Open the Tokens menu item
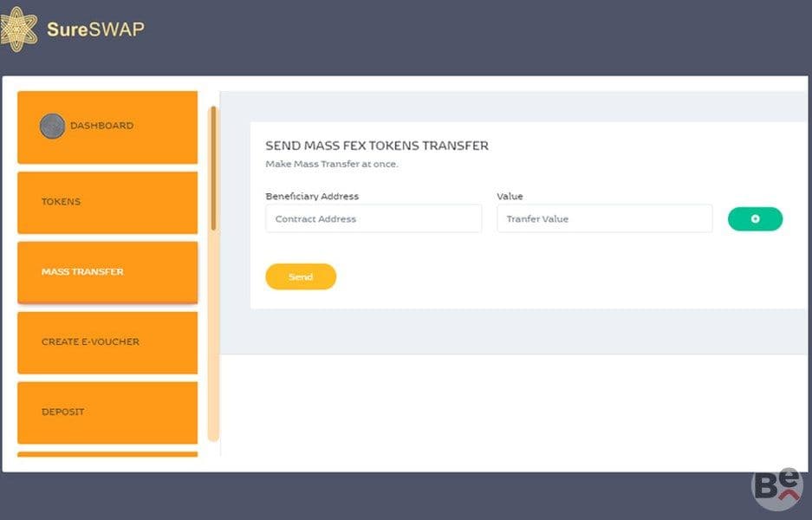The height and width of the screenshot is (520, 812). pyautogui.click(x=107, y=203)
